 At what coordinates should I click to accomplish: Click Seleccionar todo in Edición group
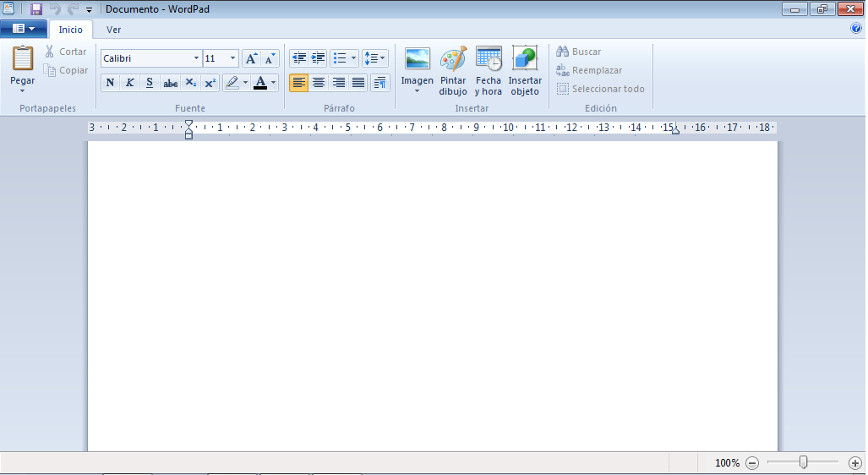tap(601, 89)
